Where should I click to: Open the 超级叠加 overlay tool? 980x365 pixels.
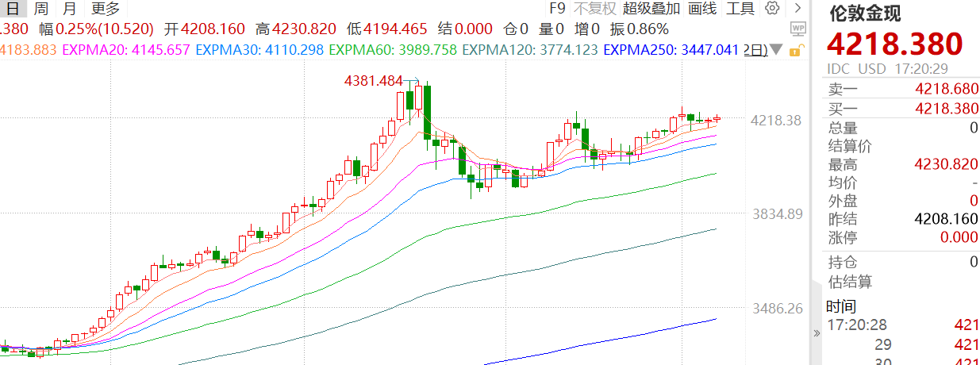pos(651,9)
